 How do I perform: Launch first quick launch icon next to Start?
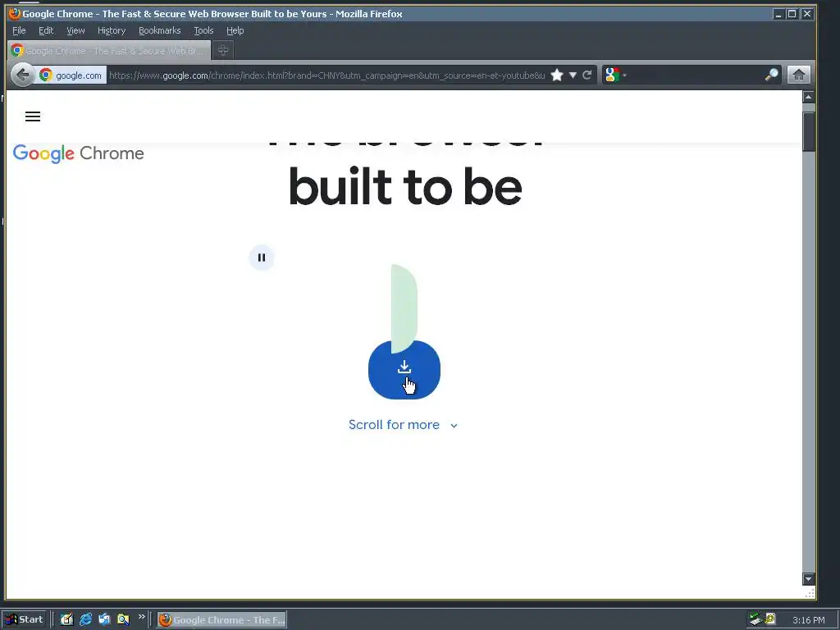66,619
